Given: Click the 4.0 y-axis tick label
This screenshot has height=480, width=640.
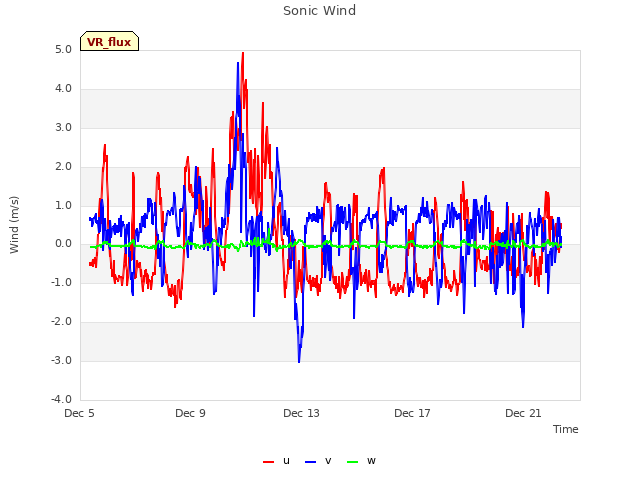Looking at the screenshot, I should coord(63,88).
